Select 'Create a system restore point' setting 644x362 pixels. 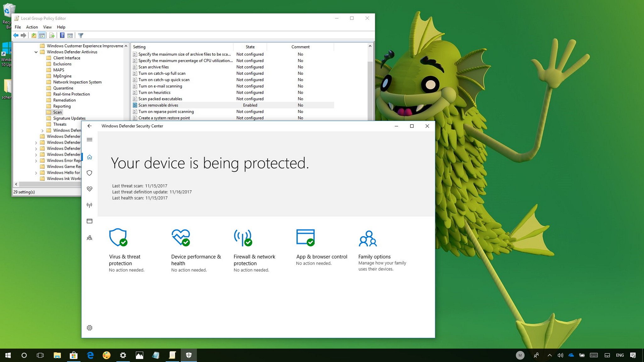[x=233, y=118]
